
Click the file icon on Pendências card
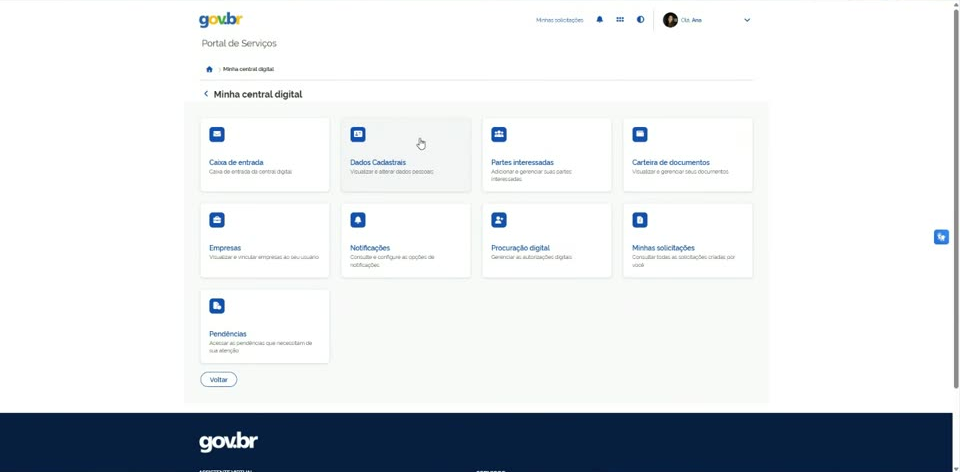click(217, 306)
